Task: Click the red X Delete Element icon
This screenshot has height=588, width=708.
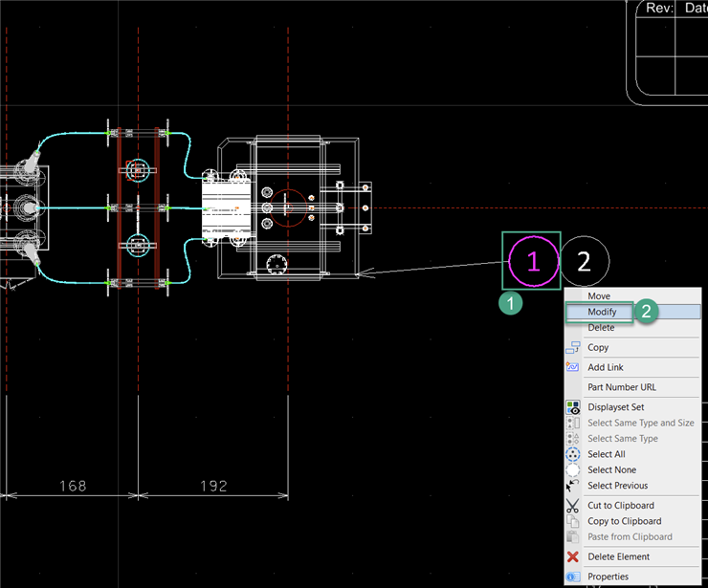Action: point(573,556)
